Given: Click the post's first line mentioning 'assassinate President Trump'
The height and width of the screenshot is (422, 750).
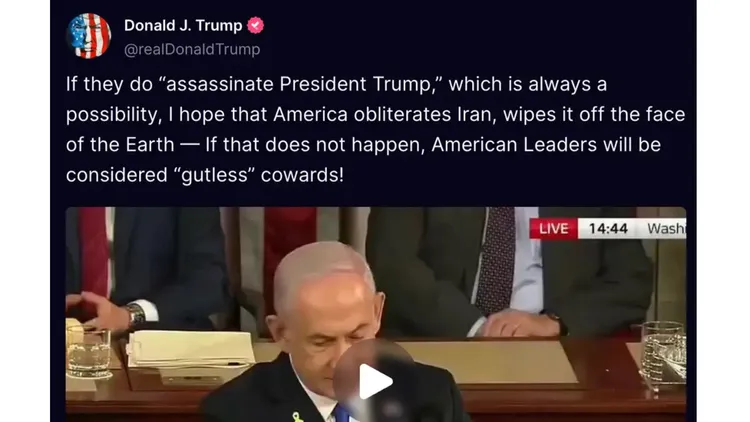Looking at the screenshot, I should point(336,84).
